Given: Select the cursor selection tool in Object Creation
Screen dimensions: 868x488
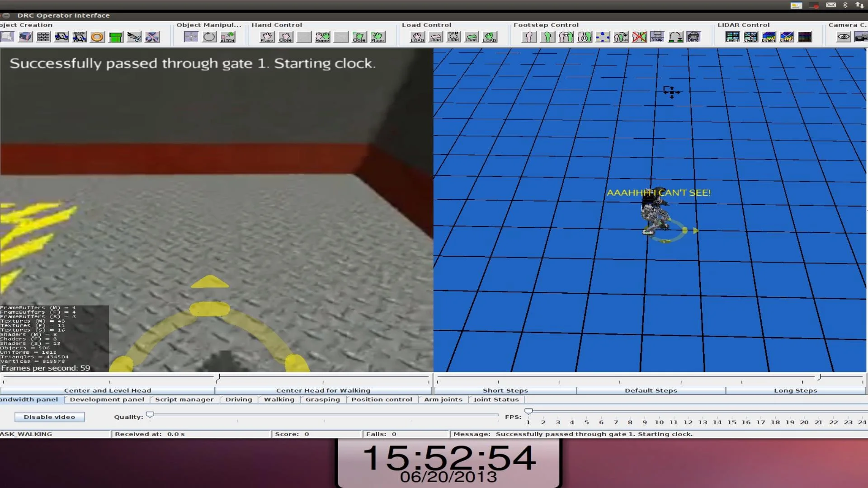Looking at the screenshot, I should pyautogui.click(x=7, y=37).
